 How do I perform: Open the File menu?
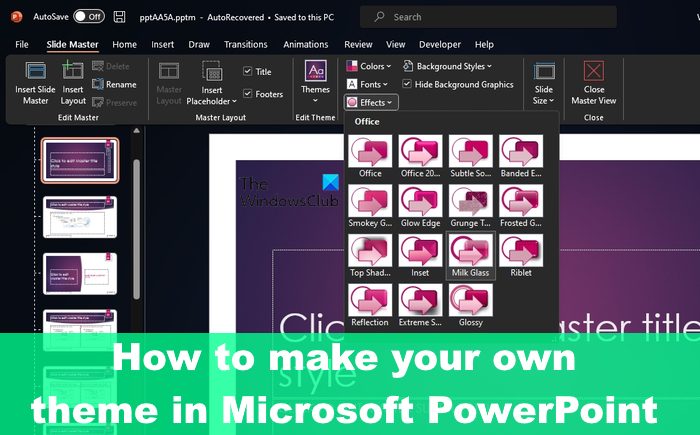click(x=21, y=44)
